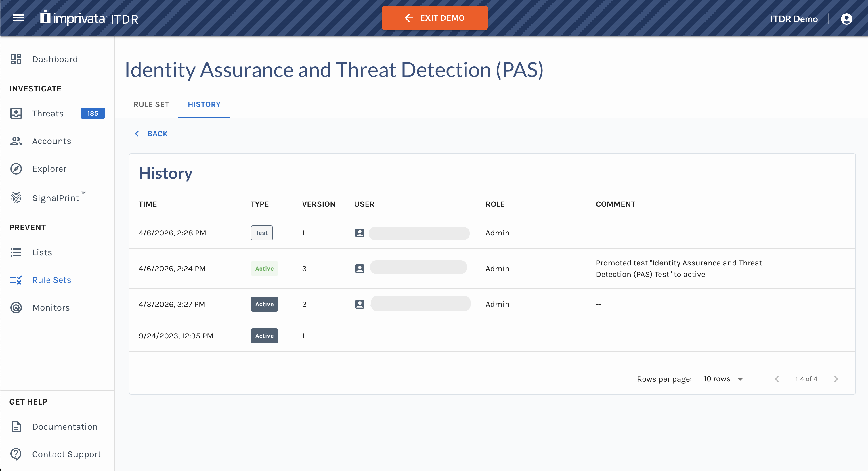Open the hamburger menu icon
This screenshot has height=471, width=868.
[x=18, y=18]
